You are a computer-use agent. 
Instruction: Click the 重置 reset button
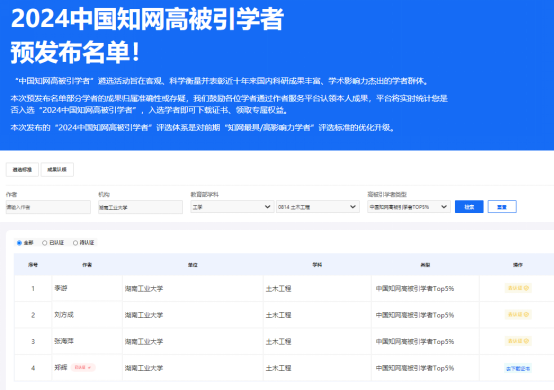502,207
